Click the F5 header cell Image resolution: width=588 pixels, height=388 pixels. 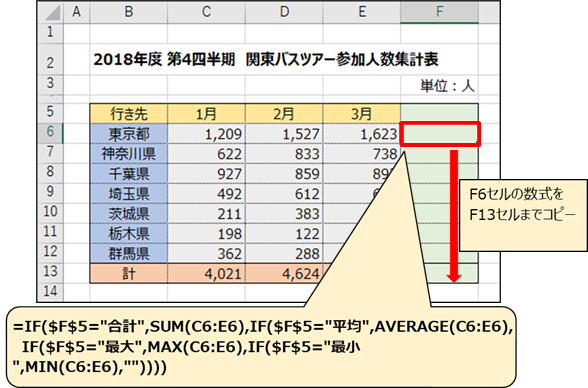(x=439, y=114)
